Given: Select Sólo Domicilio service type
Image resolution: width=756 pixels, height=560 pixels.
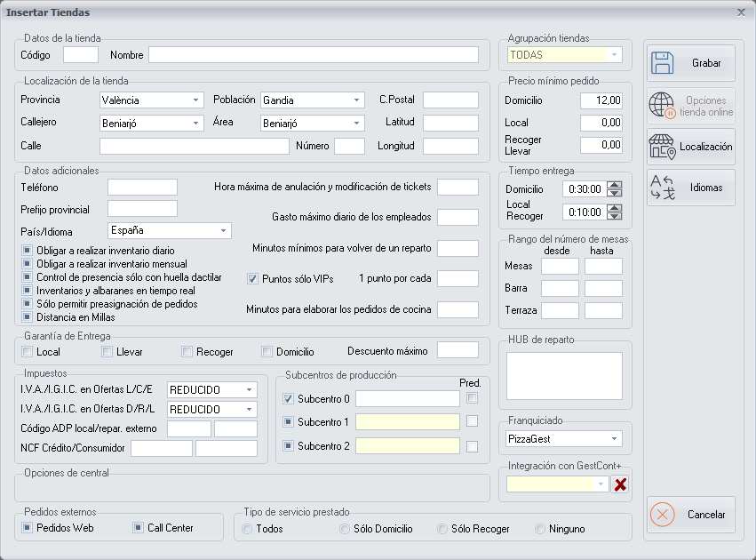Looking at the screenshot, I should tap(345, 529).
